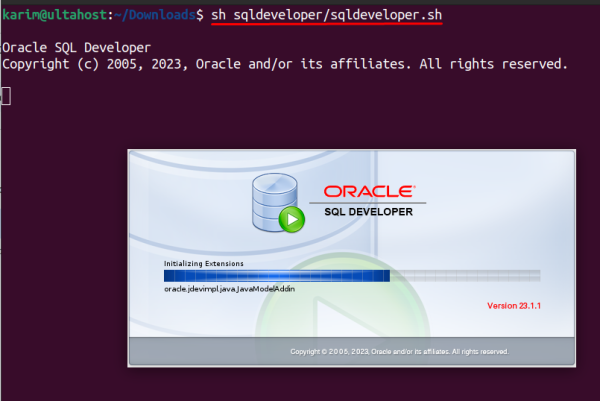Click the 'Initializing Extensions' status text
600x401 pixels.
[204, 264]
